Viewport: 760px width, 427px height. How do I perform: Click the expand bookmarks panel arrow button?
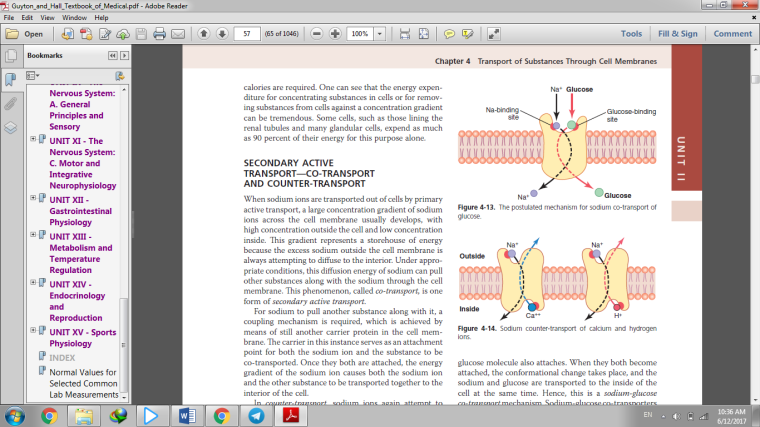pyautogui.click(x=125, y=56)
